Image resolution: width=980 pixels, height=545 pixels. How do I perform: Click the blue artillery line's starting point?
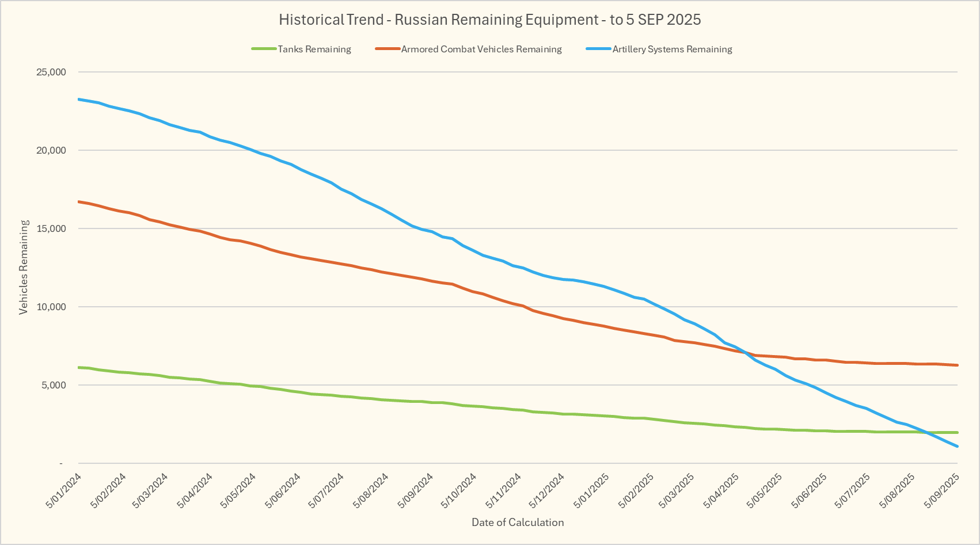click(79, 99)
